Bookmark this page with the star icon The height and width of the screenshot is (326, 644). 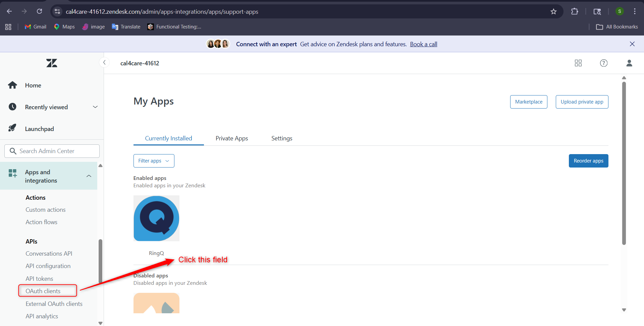[x=553, y=11]
